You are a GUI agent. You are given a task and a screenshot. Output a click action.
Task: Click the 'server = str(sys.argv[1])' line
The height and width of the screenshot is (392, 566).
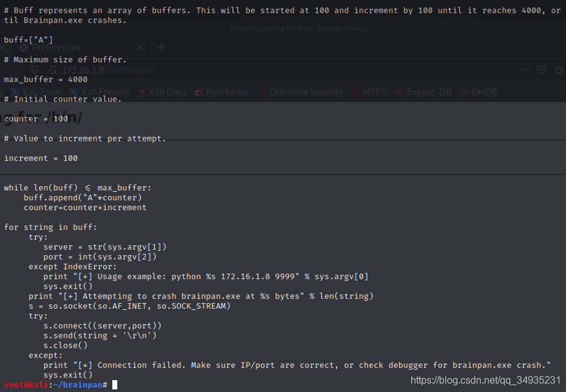point(105,247)
